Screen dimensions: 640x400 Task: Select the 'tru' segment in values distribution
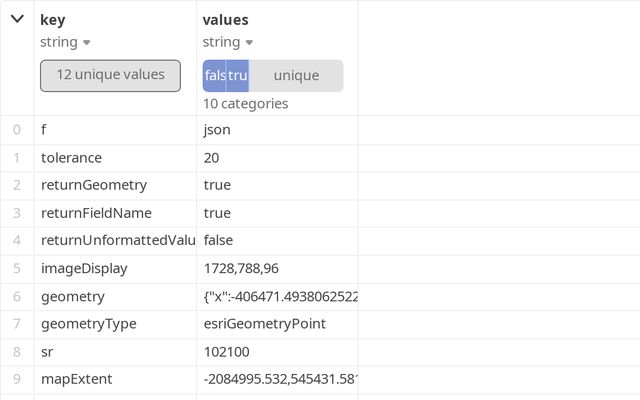point(237,76)
